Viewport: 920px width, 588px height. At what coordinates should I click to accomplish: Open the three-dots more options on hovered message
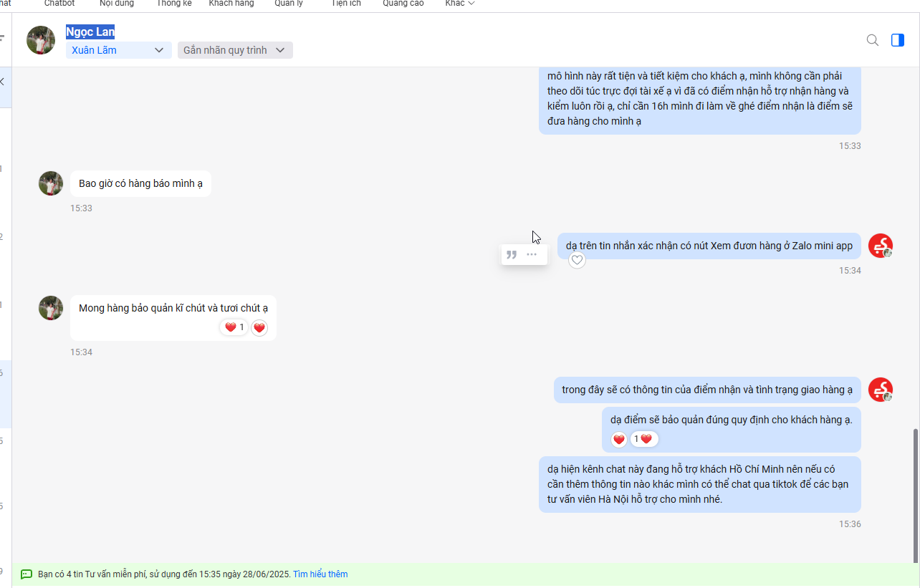532,254
